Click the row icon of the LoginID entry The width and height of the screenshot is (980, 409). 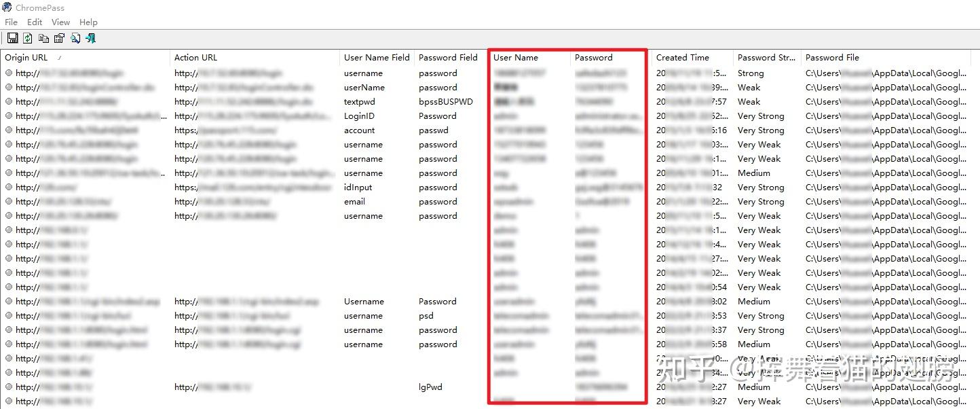click(9, 116)
